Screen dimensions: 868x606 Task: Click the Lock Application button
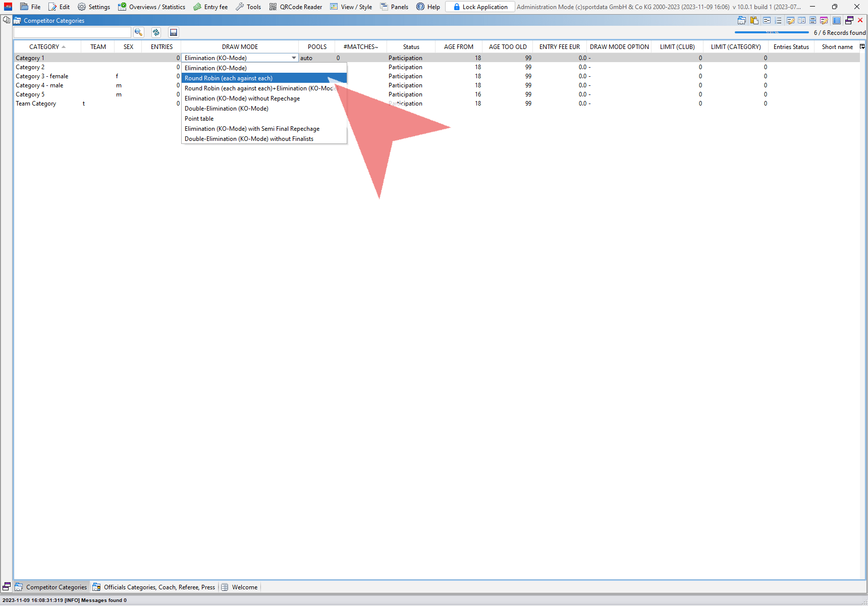pos(480,7)
